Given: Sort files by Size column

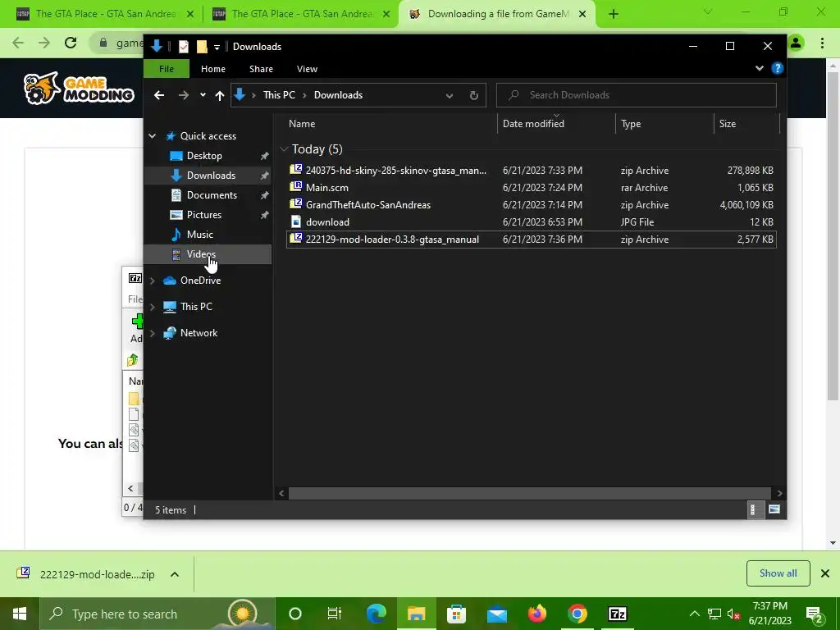Looking at the screenshot, I should pyautogui.click(x=728, y=124).
